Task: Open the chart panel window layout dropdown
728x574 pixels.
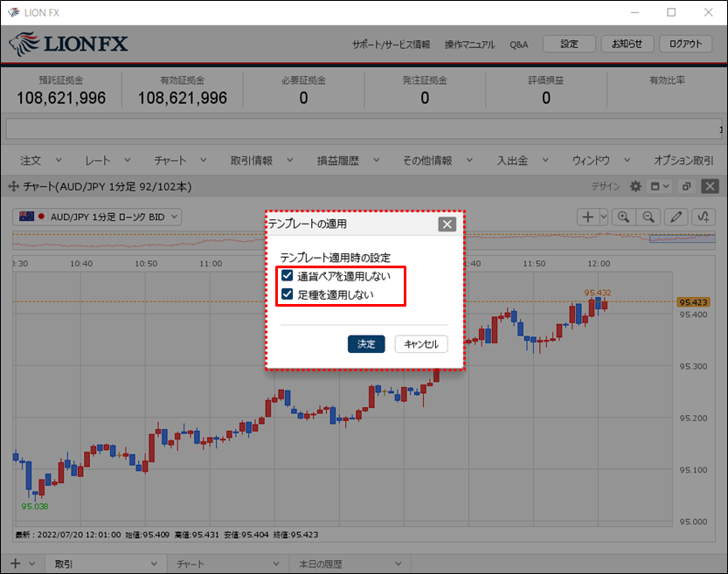Action: (x=660, y=187)
